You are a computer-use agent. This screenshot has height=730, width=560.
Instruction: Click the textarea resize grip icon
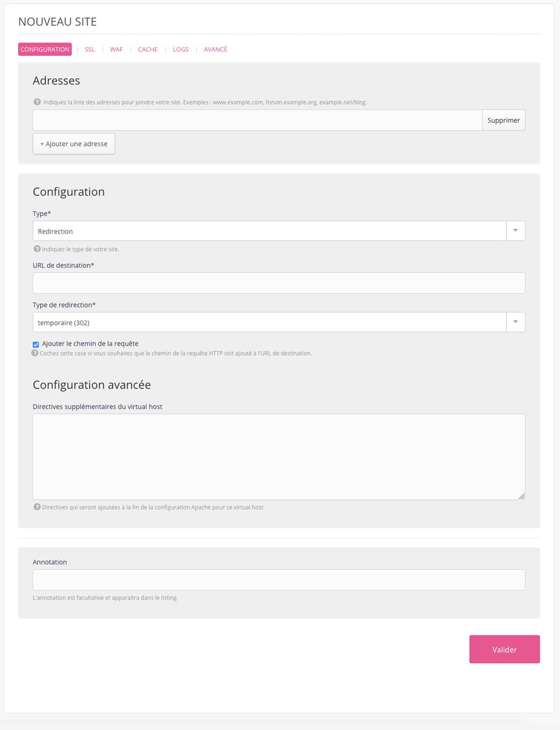point(521,496)
